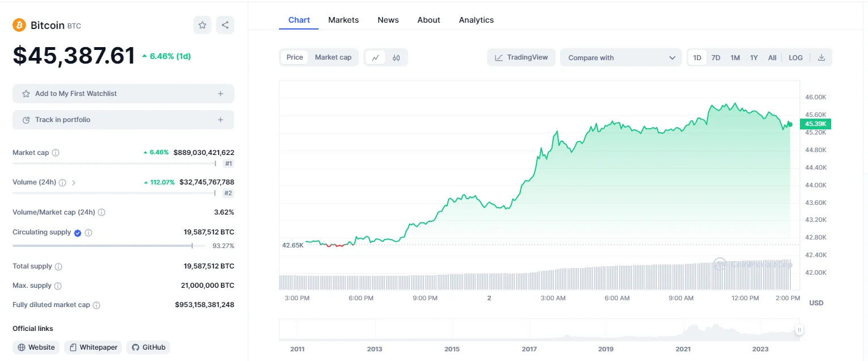Switch to the News tab

point(388,20)
